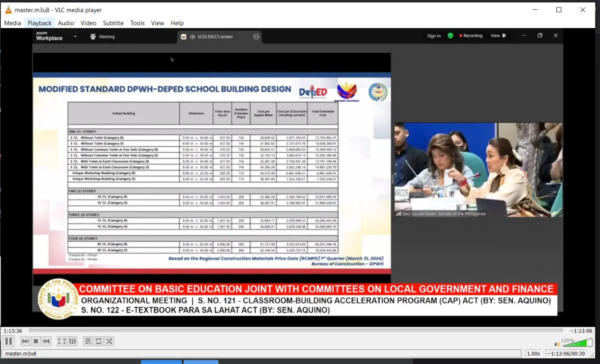
Task: Click the DPWH seal on slide
Action: pos(378,92)
